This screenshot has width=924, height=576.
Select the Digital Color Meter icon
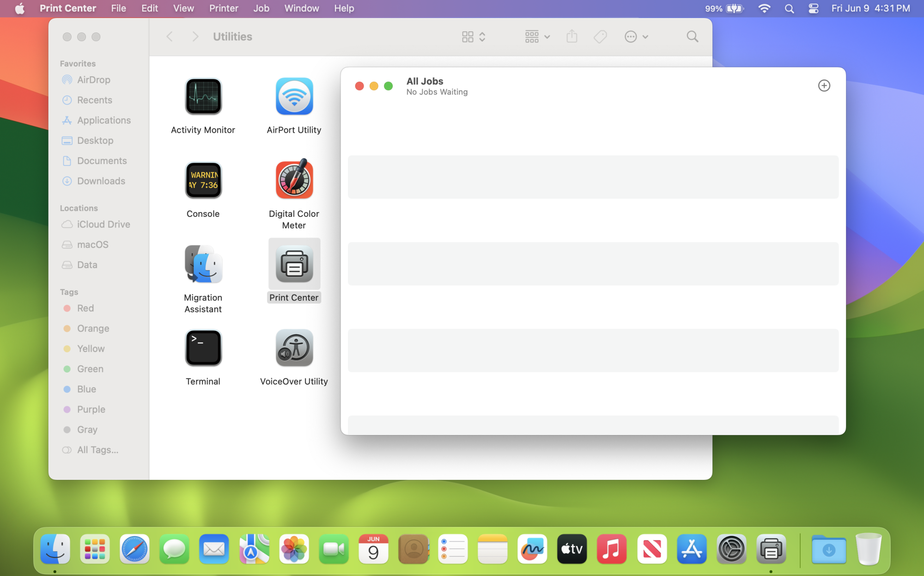pos(294,179)
